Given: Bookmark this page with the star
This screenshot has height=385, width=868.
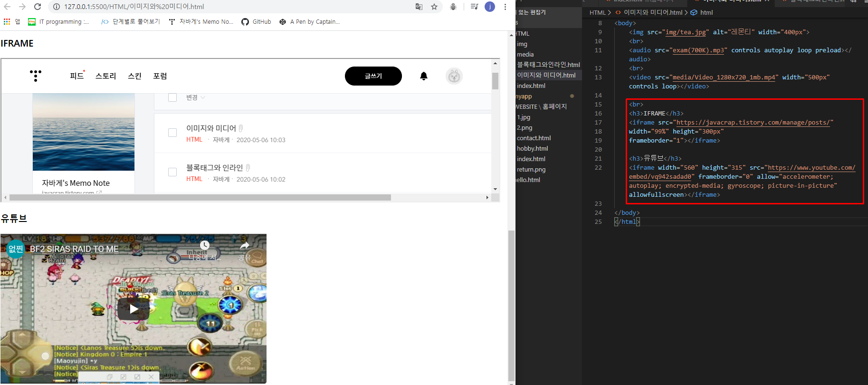Looking at the screenshot, I should point(434,7).
